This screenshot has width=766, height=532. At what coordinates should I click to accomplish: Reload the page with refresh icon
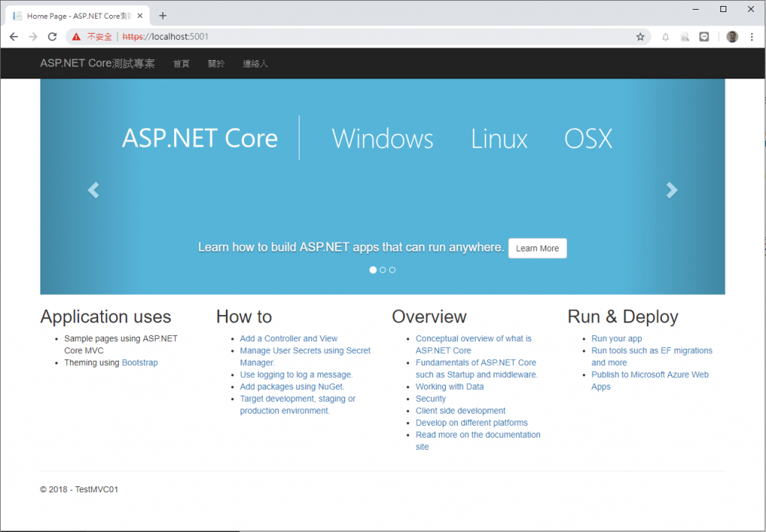[x=52, y=37]
